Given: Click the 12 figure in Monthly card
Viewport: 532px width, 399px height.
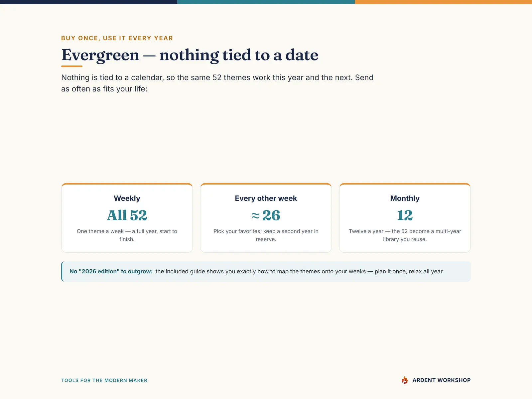Looking at the screenshot, I should pos(405,215).
